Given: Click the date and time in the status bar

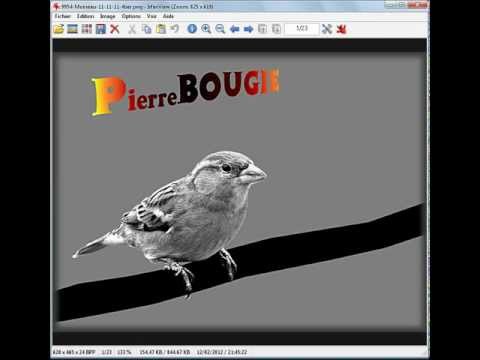Looking at the screenshot, I should click(222, 352).
